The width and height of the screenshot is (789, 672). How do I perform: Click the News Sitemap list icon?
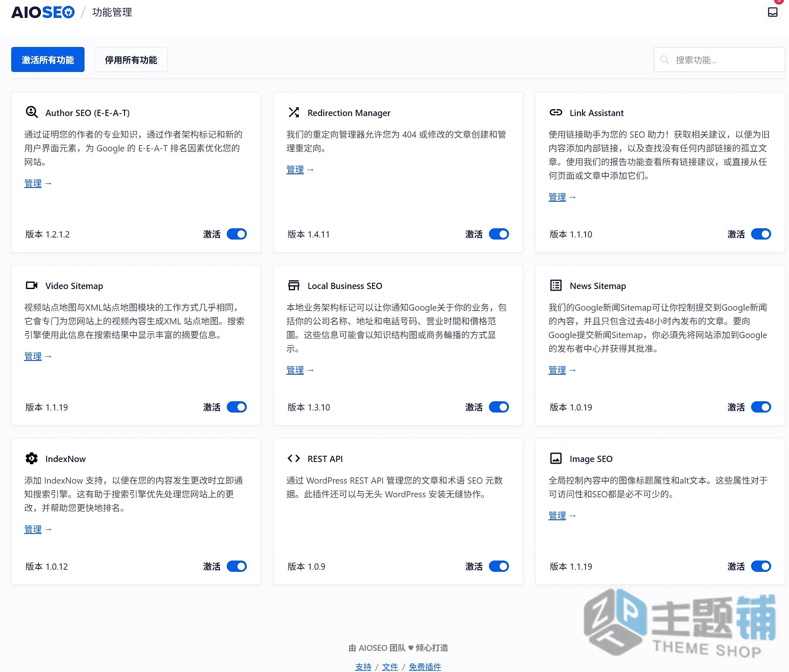[x=556, y=285]
